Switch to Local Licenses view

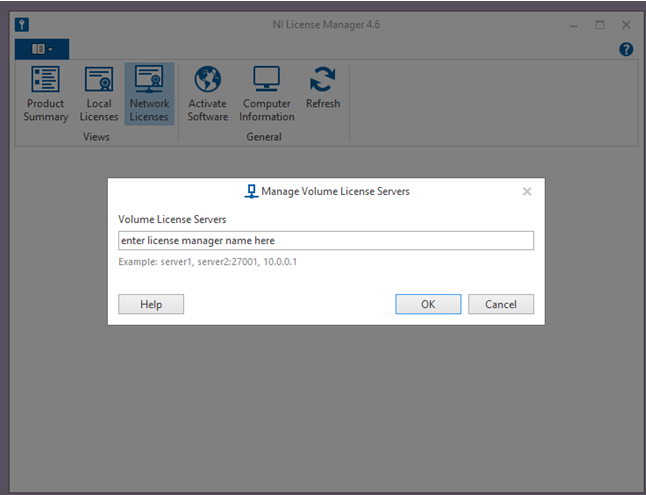pos(99,94)
